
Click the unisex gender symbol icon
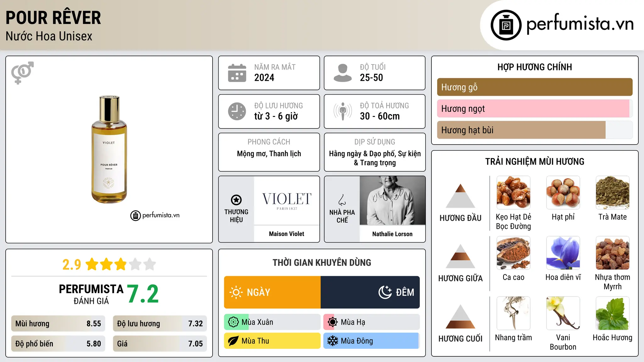tap(22, 73)
